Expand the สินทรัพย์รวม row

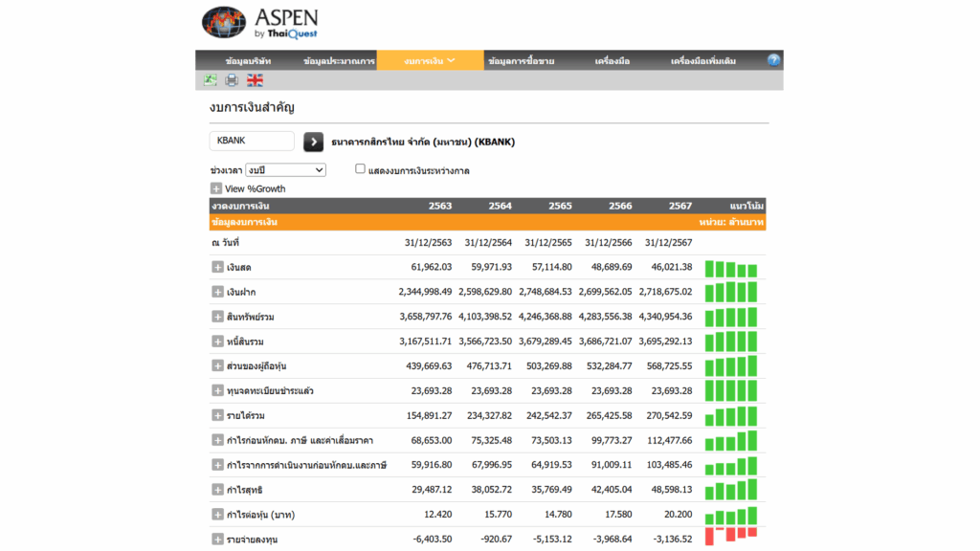217,317
